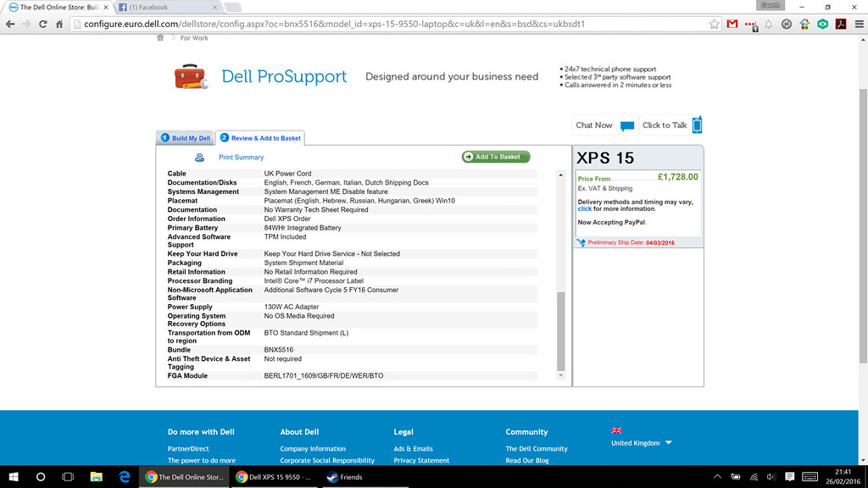Open the Print Summary link
The height and width of the screenshot is (488, 868).
241,157
